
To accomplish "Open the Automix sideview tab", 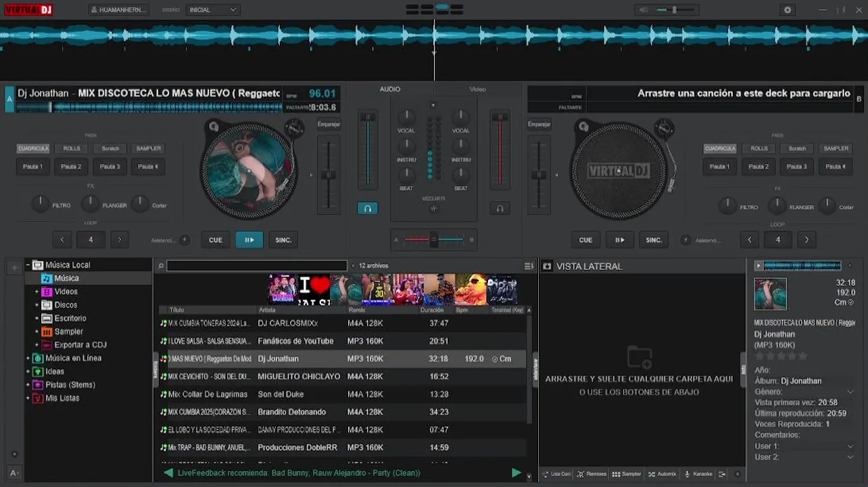I will click(x=662, y=474).
